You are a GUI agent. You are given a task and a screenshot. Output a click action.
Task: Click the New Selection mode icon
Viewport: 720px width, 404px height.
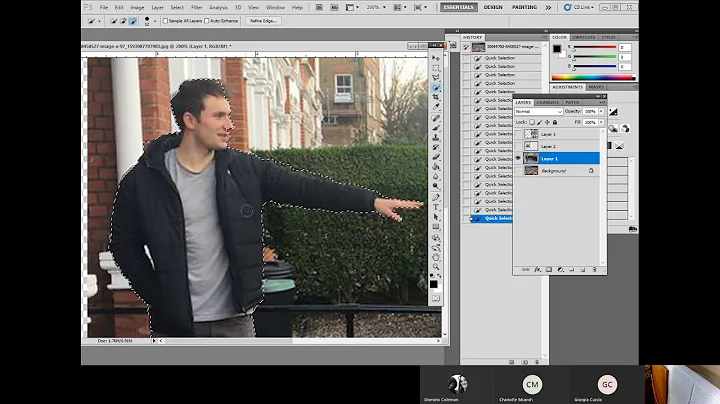click(x=113, y=21)
